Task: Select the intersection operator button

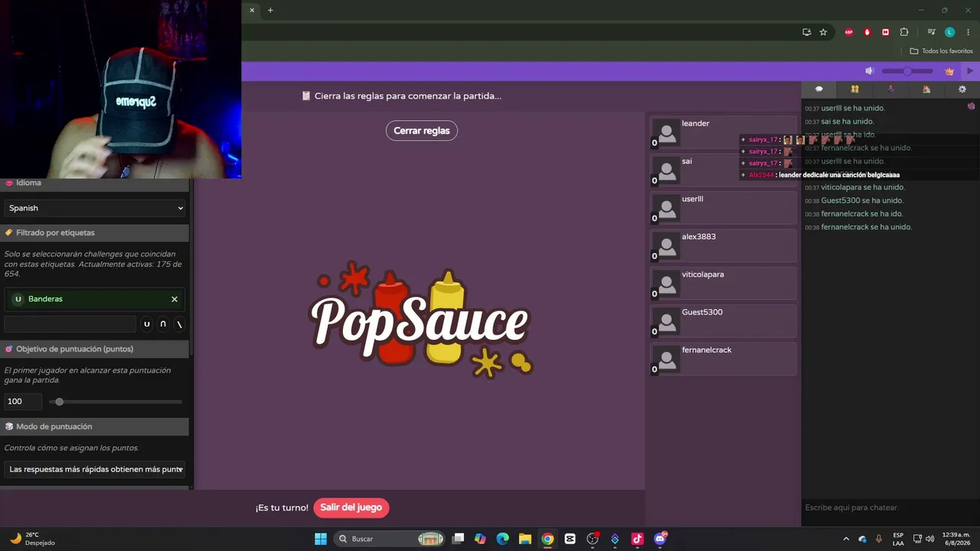Action: coord(163,324)
